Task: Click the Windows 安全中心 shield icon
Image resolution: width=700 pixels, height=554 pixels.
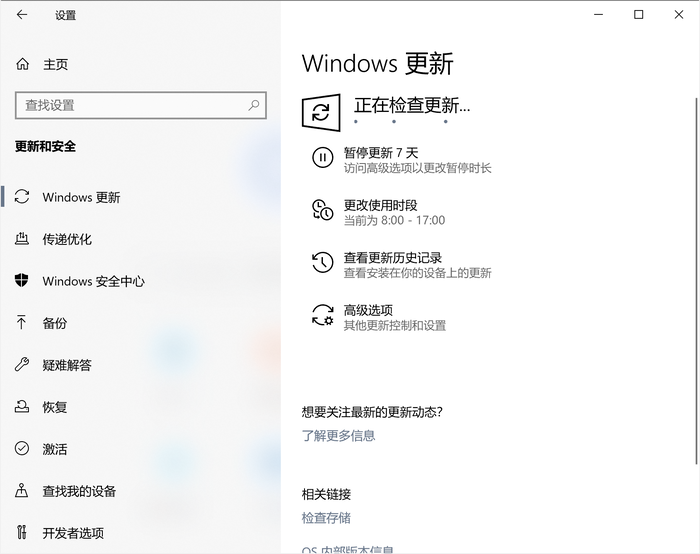Action: (x=23, y=281)
